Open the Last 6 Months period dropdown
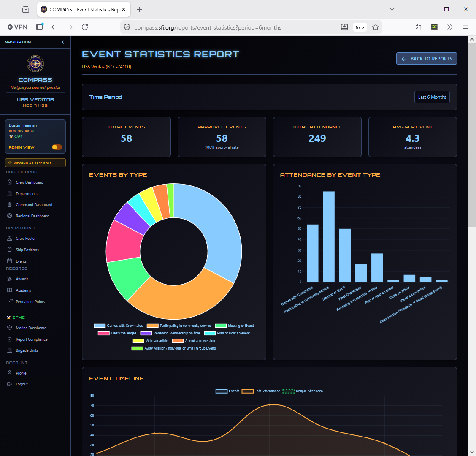The image size is (476, 456). 432,97
